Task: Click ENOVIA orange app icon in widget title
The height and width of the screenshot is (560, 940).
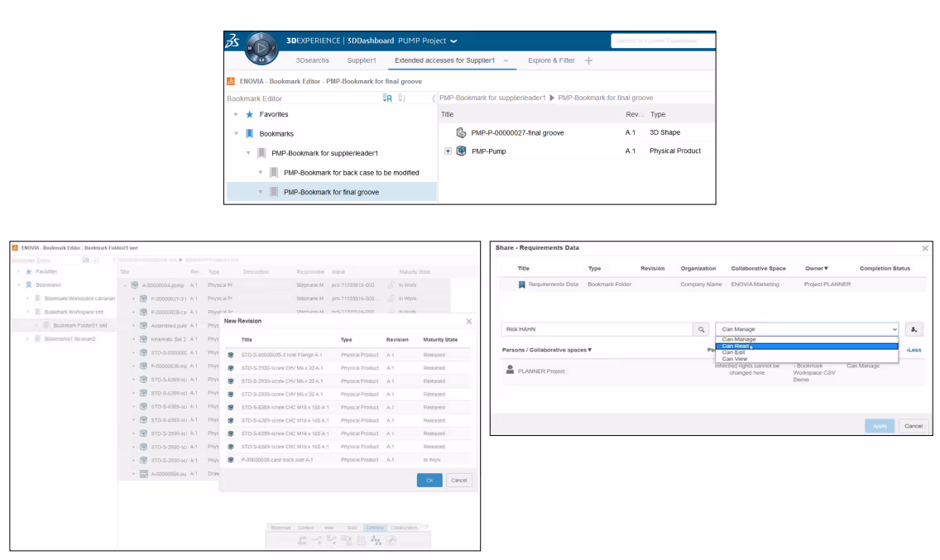Action: (231, 81)
